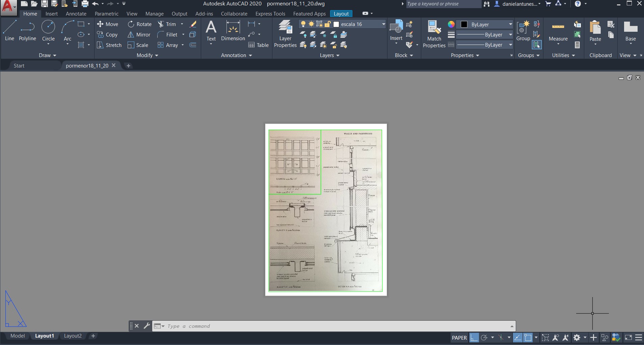Click the Mirror tool
The image size is (644, 345).
coord(139,34)
